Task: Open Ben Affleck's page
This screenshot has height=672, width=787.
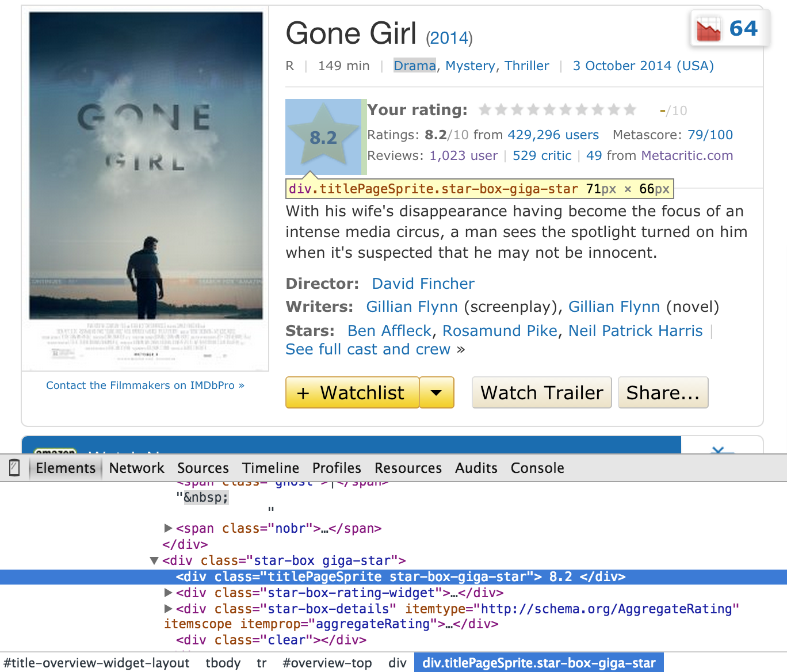Action: 389,331
